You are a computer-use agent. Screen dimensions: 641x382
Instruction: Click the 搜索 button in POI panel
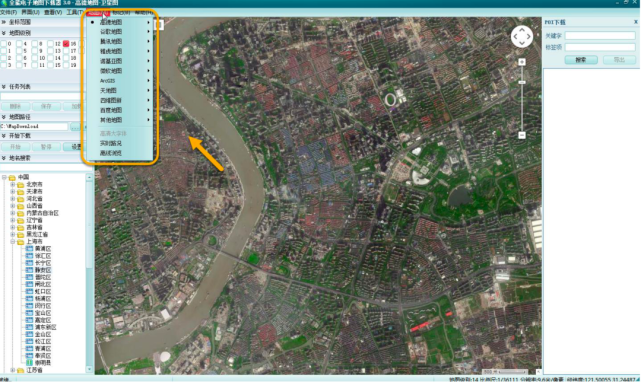click(581, 60)
